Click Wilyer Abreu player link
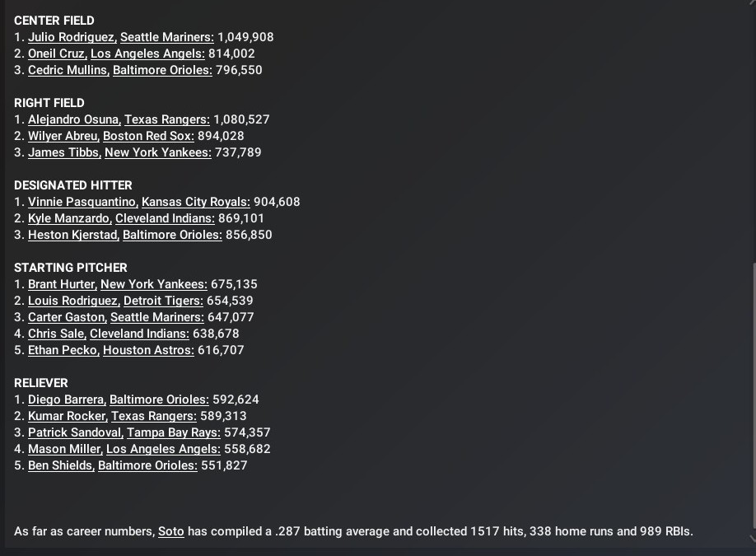756x556 pixels. coord(63,136)
